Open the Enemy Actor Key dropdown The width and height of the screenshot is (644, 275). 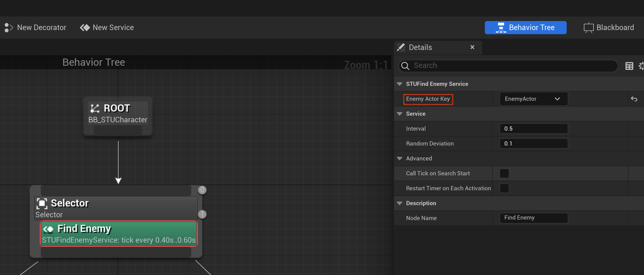point(534,99)
